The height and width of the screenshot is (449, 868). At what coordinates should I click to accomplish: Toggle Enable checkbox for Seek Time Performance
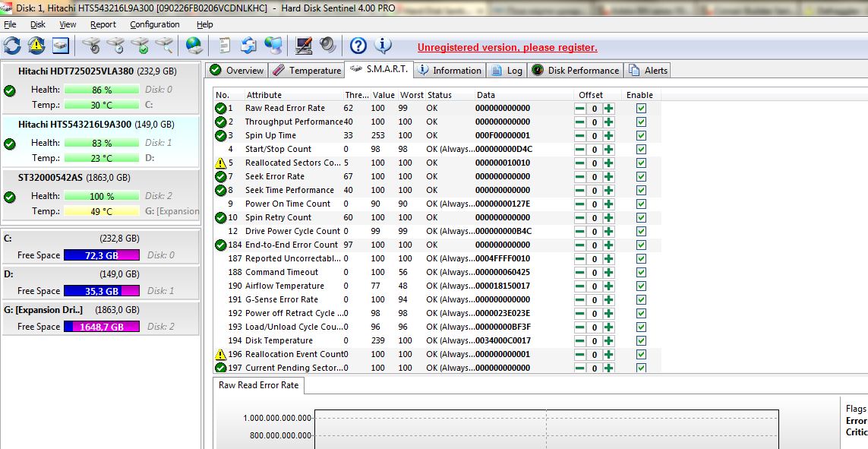[x=641, y=191]
